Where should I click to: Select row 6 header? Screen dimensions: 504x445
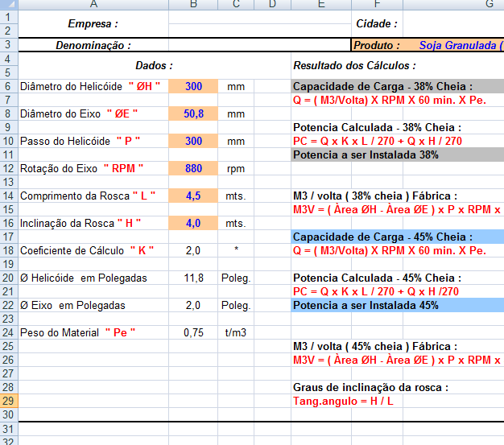(8, 86)
